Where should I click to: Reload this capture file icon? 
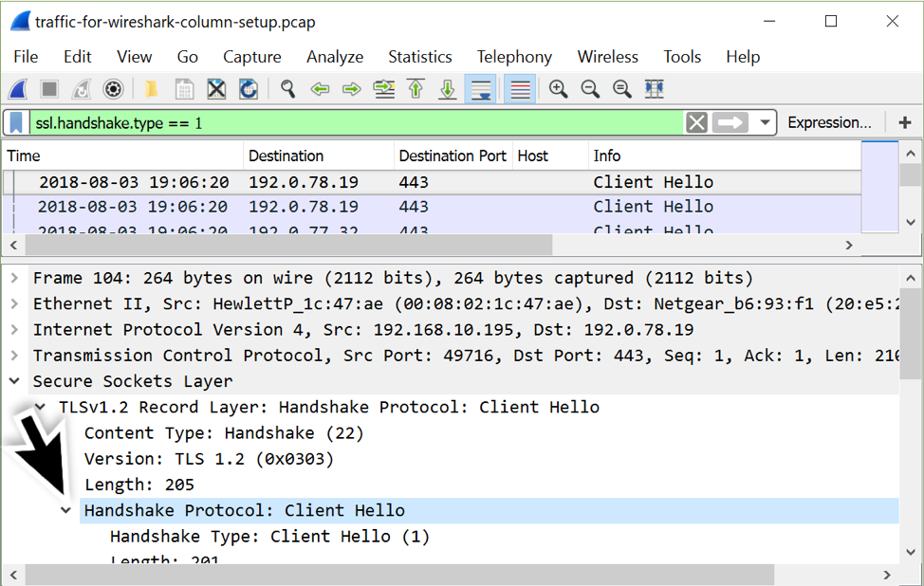pyautogui.click(x=249, y=89)
